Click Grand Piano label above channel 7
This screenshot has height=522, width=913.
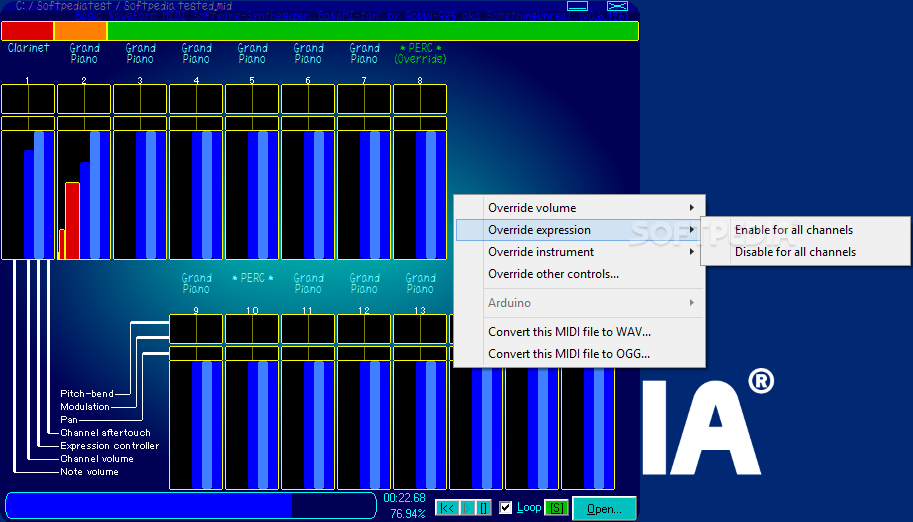[x=364, y=53]
